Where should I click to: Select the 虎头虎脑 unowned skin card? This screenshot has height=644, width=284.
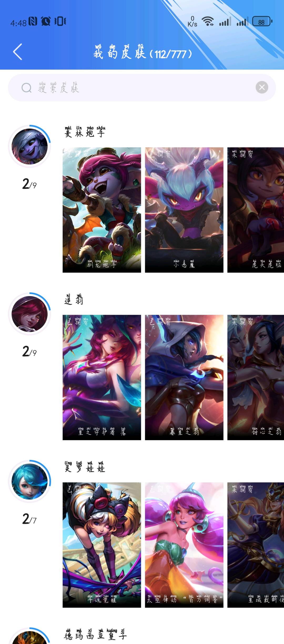(x=256, y=210)
